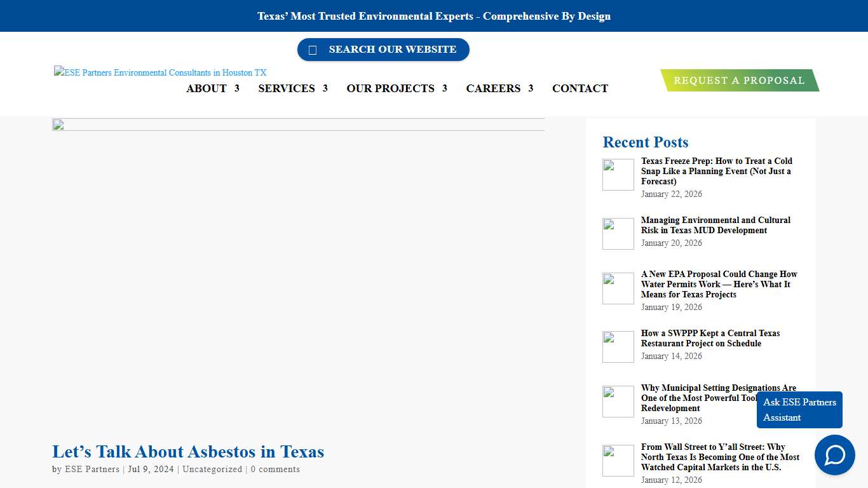Select the ABOUT menu item
The width and height of the screenshot is (868, 488).
206,88
